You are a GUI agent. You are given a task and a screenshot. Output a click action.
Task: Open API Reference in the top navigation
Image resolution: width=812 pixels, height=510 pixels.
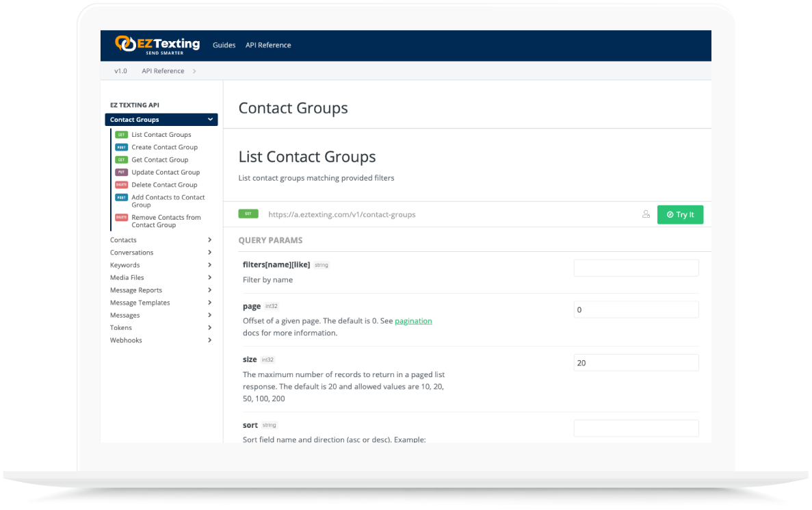[268, 45]
